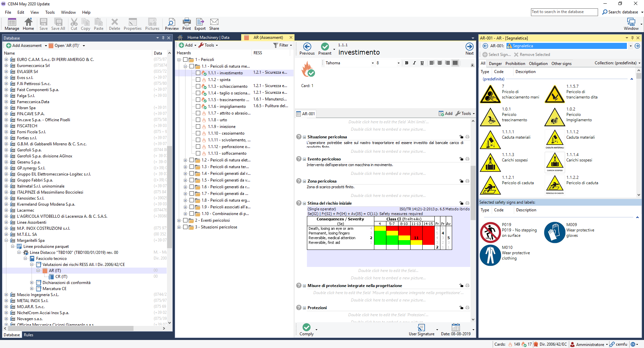Enable checkbox for 2 - Eventi pericolosi
This screenshot has height=348, width=644.
[185, 220]
